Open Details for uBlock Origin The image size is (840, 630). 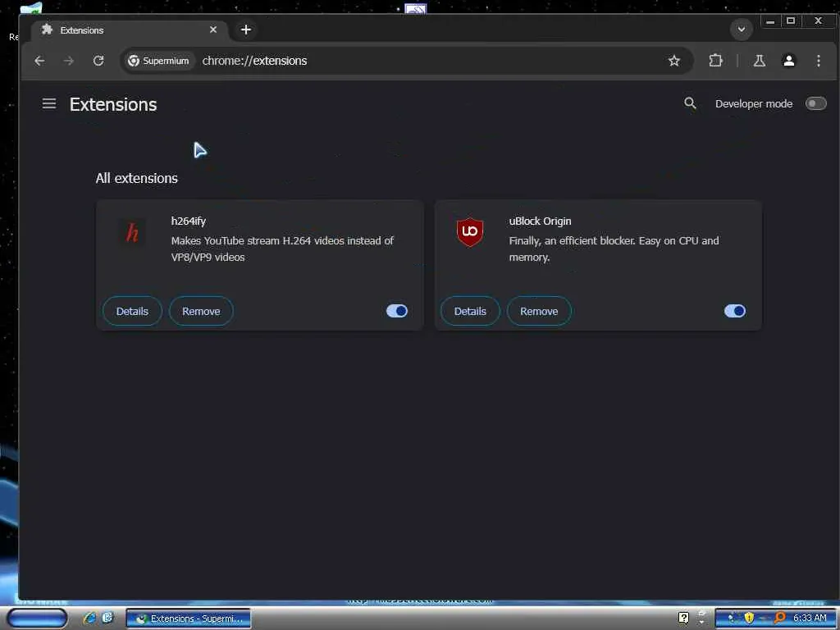(x=470, y=311)
